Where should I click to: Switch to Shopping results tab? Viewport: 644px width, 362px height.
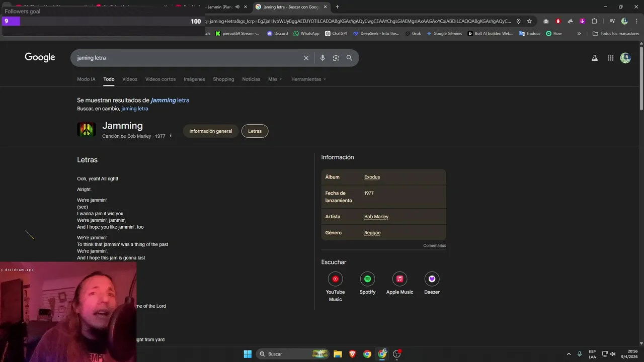click(223, 79)
